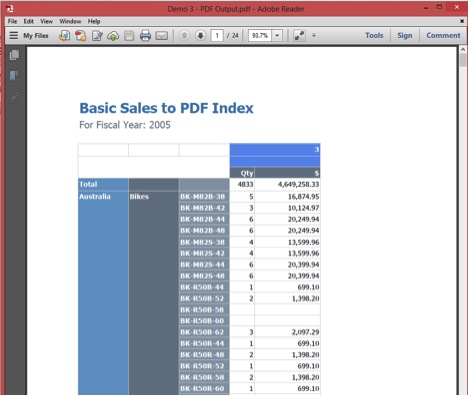Open the Tools pane
This screenshot has width=468, height=396.
pos(374,35)
